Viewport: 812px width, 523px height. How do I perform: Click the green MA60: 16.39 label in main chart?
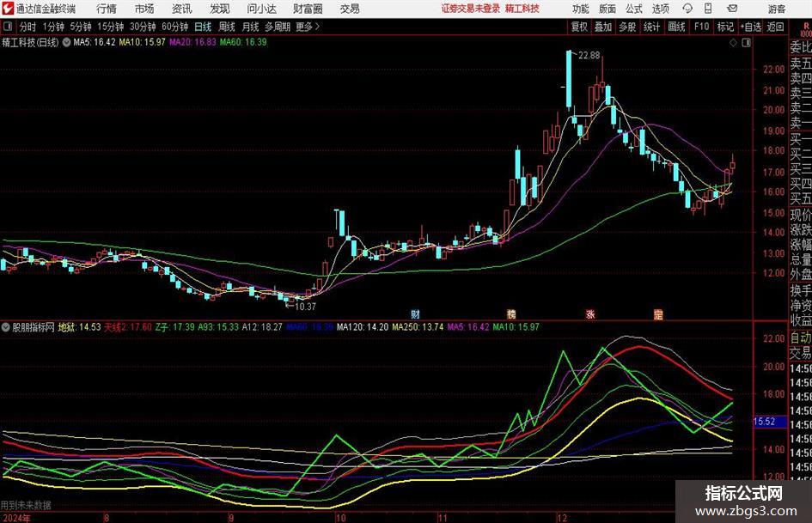243,42
